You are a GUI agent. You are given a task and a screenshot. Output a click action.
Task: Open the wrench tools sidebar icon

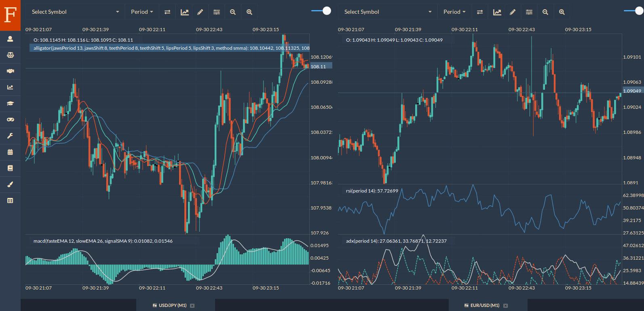pos(10,136)
